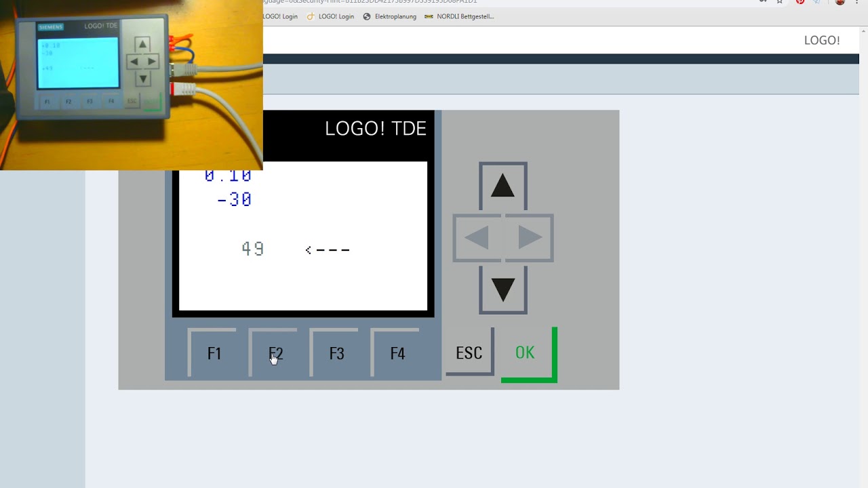The image size is (868, 488).
Task: Open the LOGO! Login bookmark with orange icon
Action: [330, 16]
